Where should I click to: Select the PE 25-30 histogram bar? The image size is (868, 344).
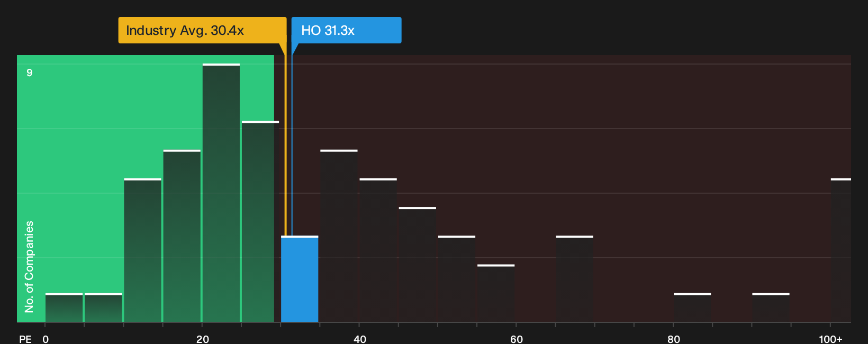tap(260, 221)
